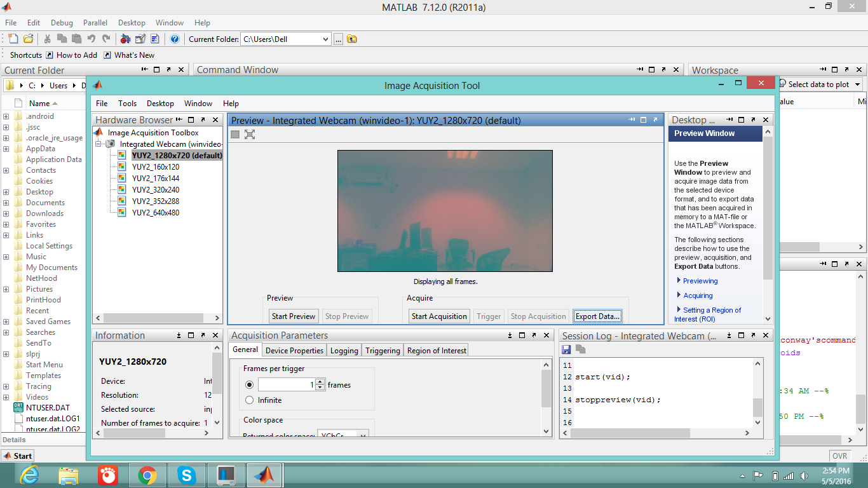
Task: Open Tools menu in Image Acquisition Tool
Action: coord(127,104)
